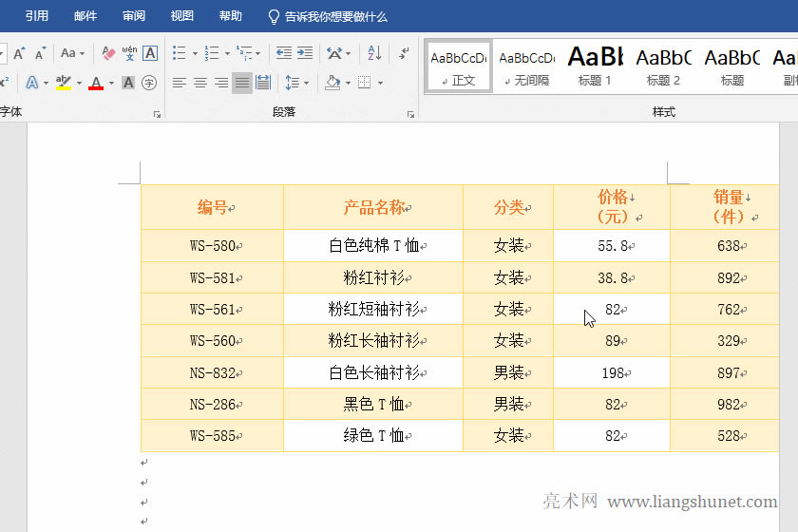Apply the red font color

pos(96,84)
